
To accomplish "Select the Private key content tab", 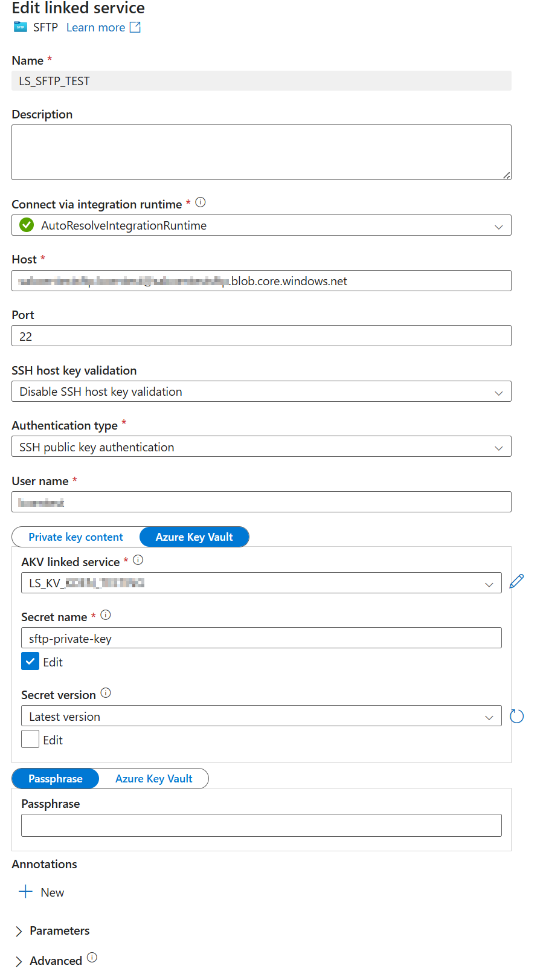I will coord(75,537).
